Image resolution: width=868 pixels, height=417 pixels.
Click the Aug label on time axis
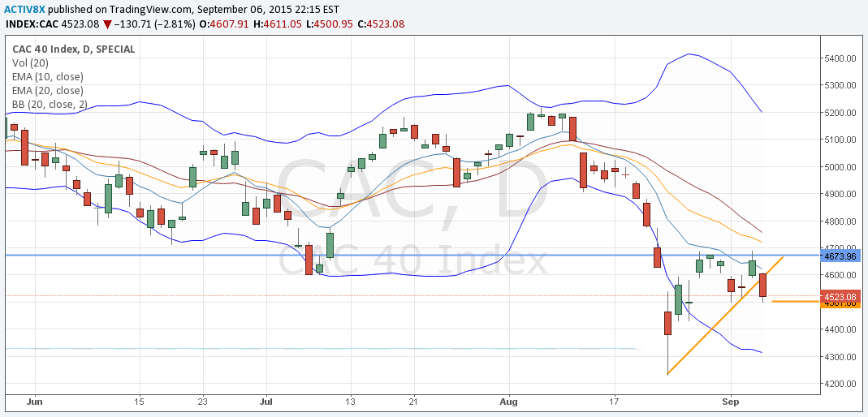point(508,402)
